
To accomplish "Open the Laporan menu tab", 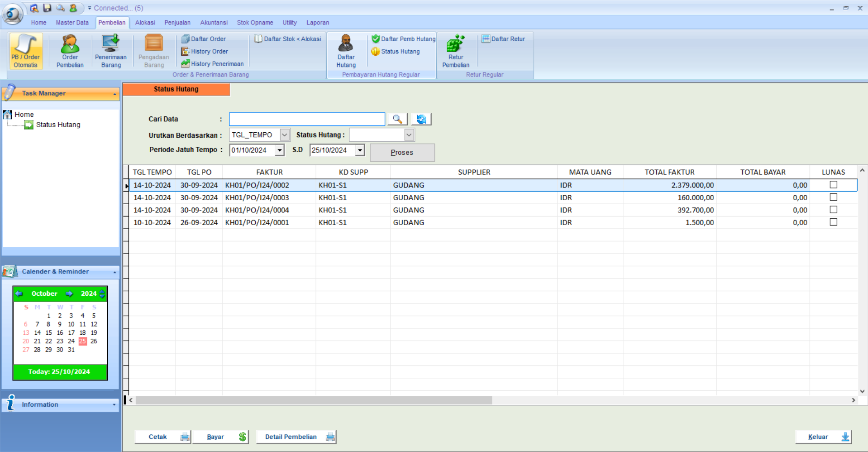I will click(317, 23).
